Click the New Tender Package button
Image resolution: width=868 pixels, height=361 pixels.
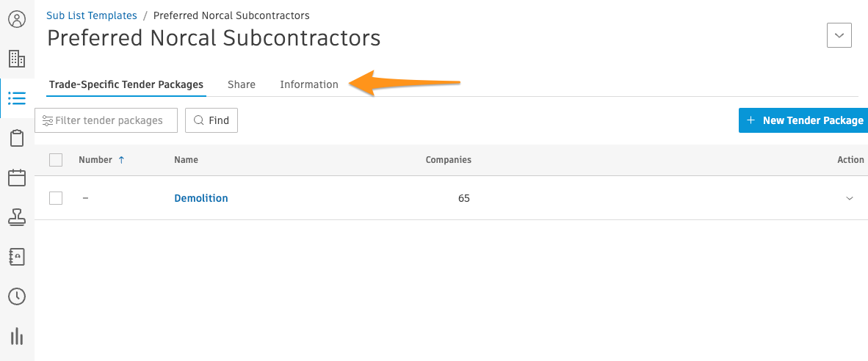click(x=803, y=120)
